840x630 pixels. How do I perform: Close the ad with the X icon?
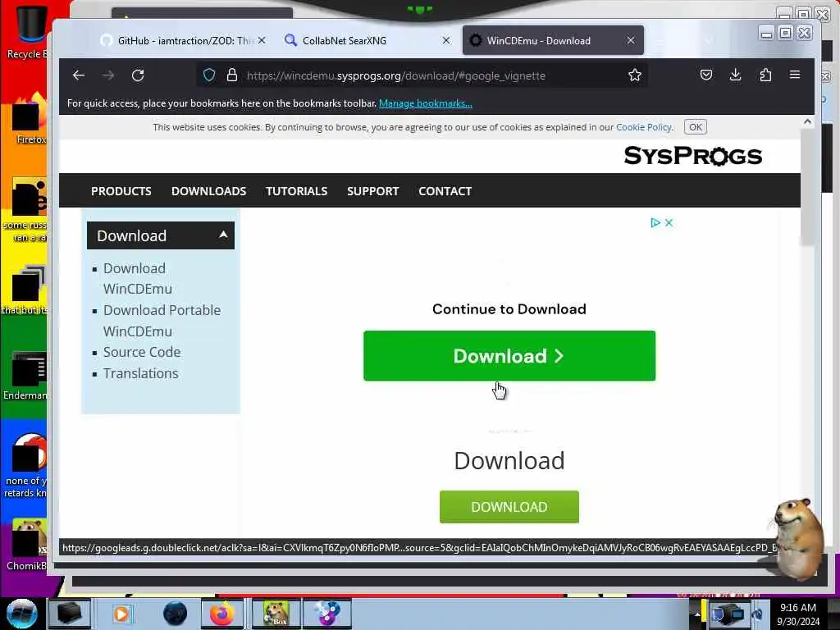click(x=669, y=222)
